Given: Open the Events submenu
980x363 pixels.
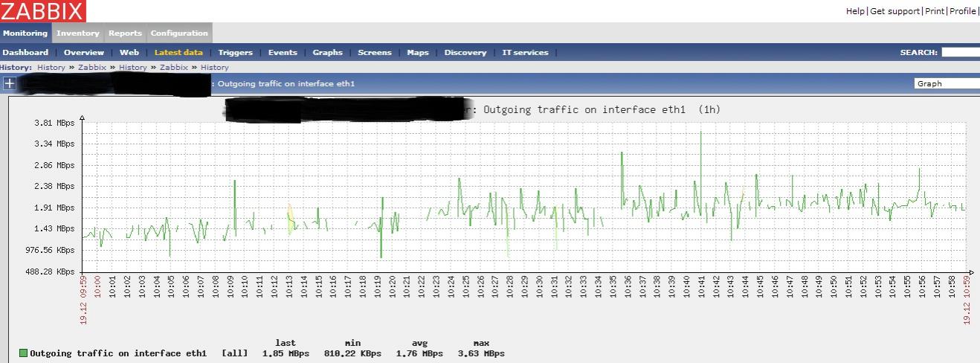Looking at the screenshot, I should [x=283, y=52].
